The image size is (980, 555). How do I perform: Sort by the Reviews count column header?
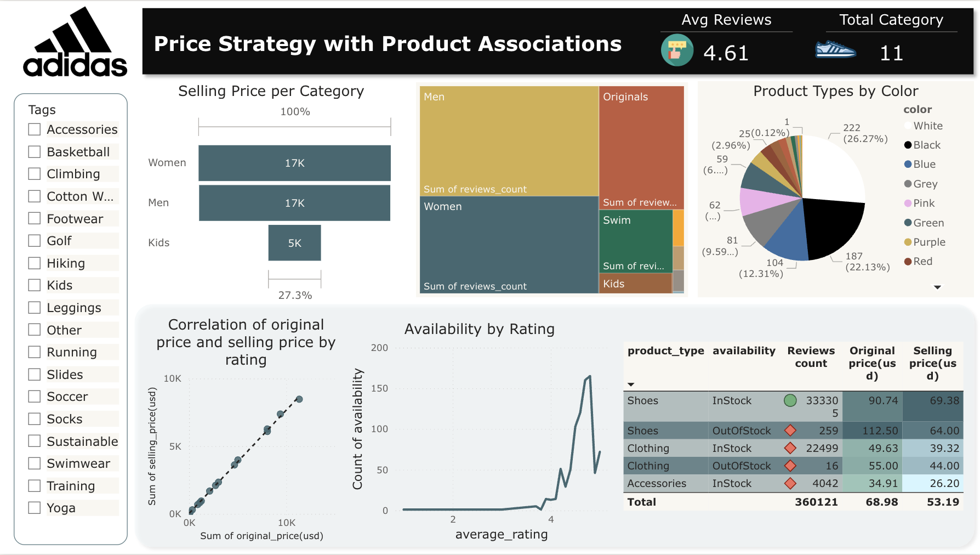tap(811, 357)
